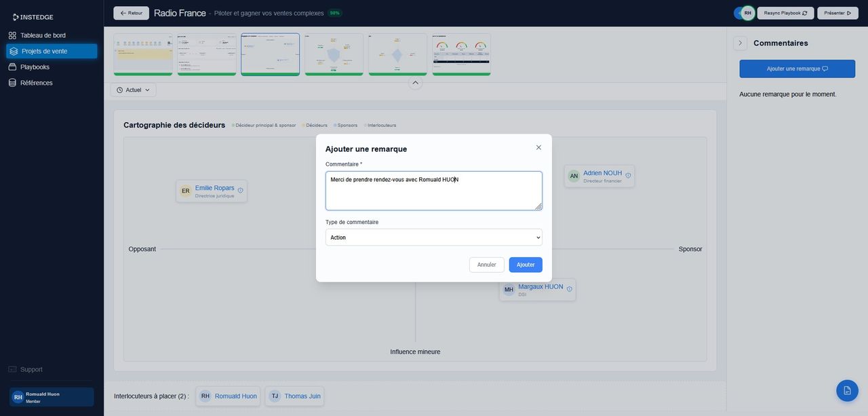
Task: Confirm the remark with Ajouter
Action: [x=526, y=265]
